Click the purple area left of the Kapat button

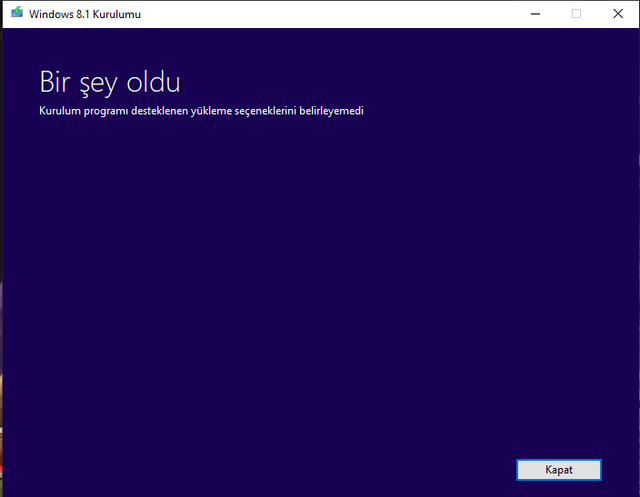[x=400, y=469]
